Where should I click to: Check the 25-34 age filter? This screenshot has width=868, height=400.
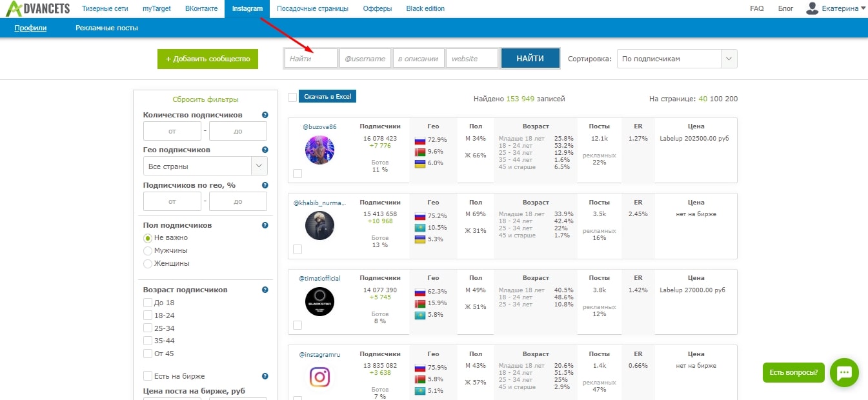(x=148, y=328)
